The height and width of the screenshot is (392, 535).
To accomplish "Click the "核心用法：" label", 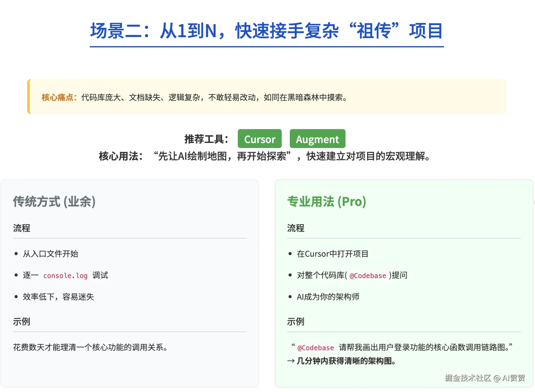I will (x=121, y=156).
